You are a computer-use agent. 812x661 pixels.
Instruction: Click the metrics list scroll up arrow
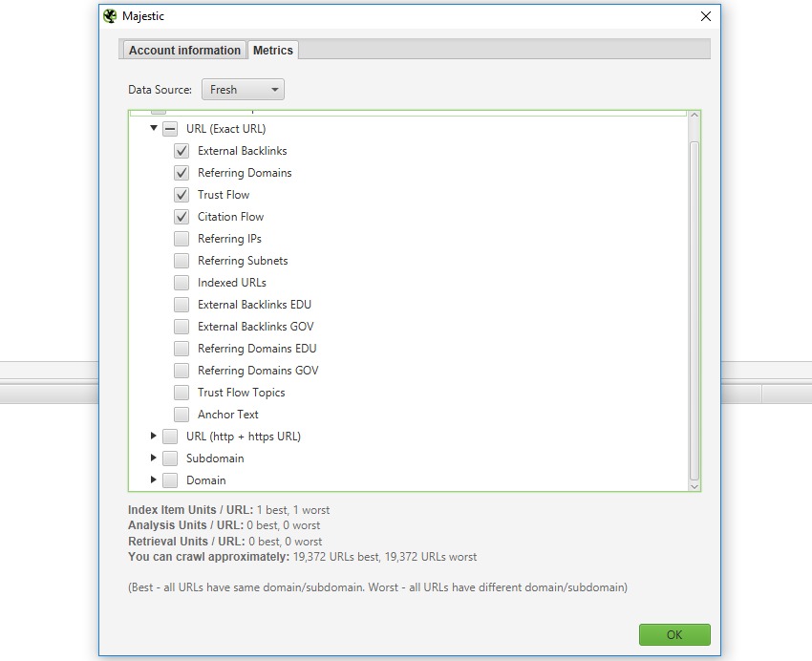point(694,115)
